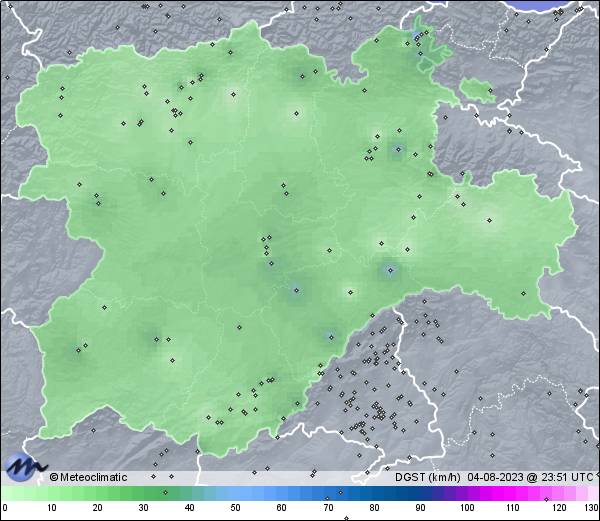Screen dimensions: 600x521
Task: Click the 0 value on the scale
Action: click(x=5, y=508)
